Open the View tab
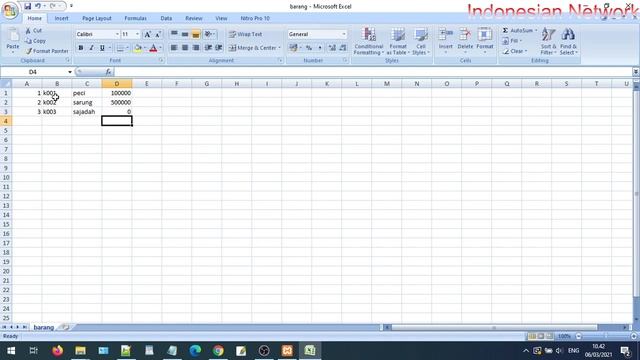Screen dimensions: 640x360 221,18
